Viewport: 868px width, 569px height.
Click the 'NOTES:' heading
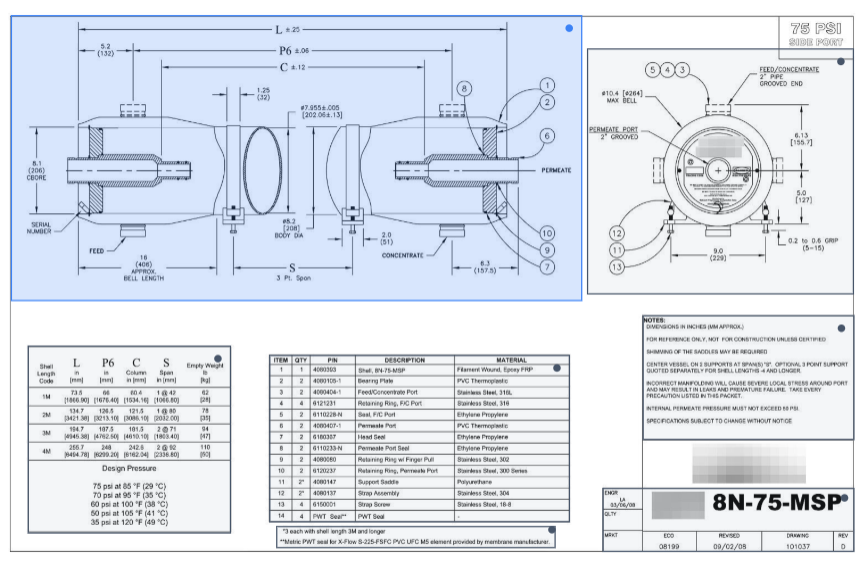[x=654, y=320]
